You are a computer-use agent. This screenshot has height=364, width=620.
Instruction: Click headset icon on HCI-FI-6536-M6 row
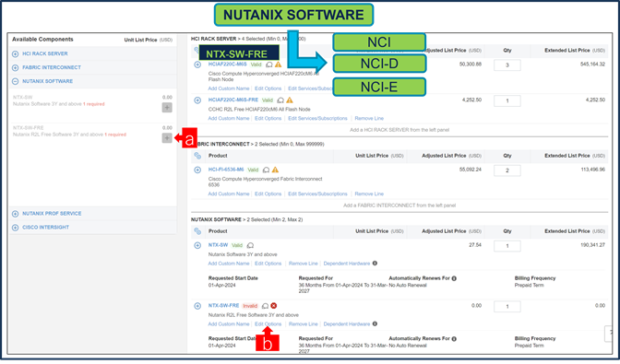pyautogui.click(x=266, y=170)
